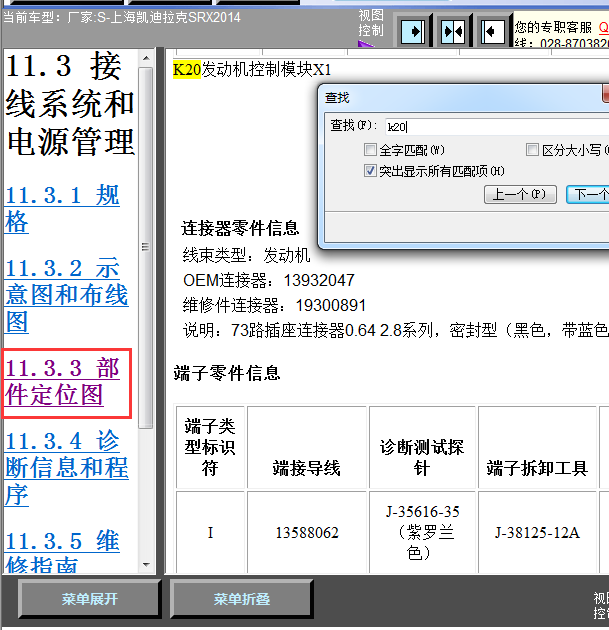Click the 73路插座连接器 description line

[x=396, y=331]
